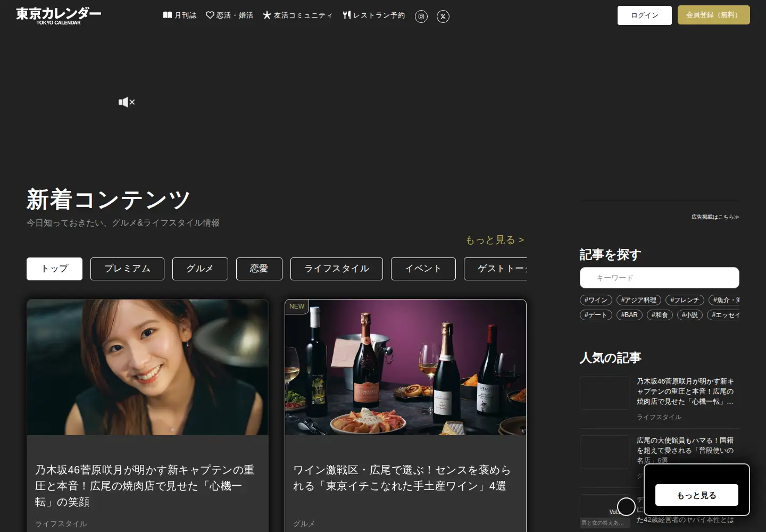Open the Instagram icon in header
The height and width of the screenshot is (532, 766).
[x=421, y=16]
